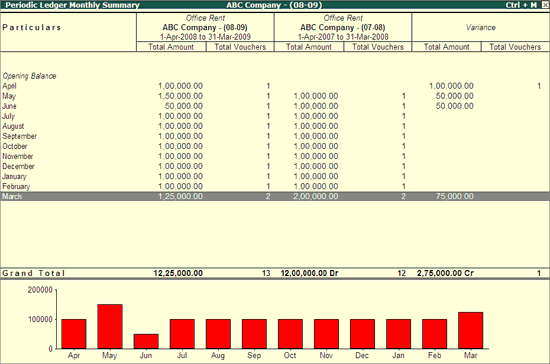The height and width of the screenshot is (364, 550).
Task: Click the May bar in the chart
Action: (110, 326)
